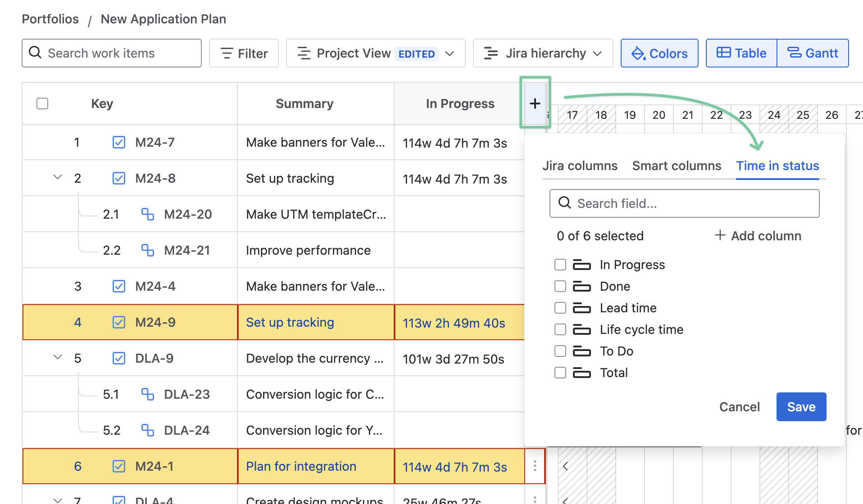Click the subtask icon next to DLA-23
The width and height of the screenshot is (863, 504).
pyautogui.click(x=147, y=394)
